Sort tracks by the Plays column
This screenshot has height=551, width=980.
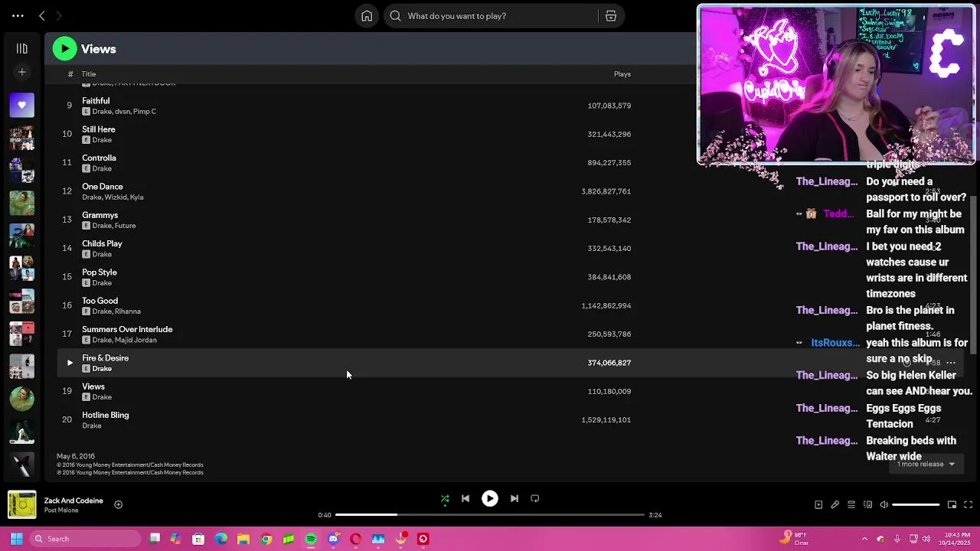pyautogui.click(x=622, y=74)
